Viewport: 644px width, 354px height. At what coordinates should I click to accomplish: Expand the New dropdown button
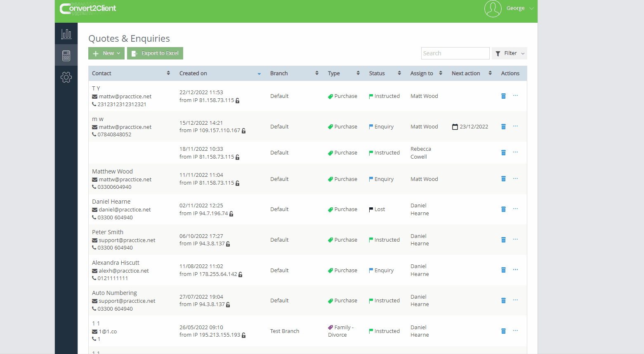point(106,53)
